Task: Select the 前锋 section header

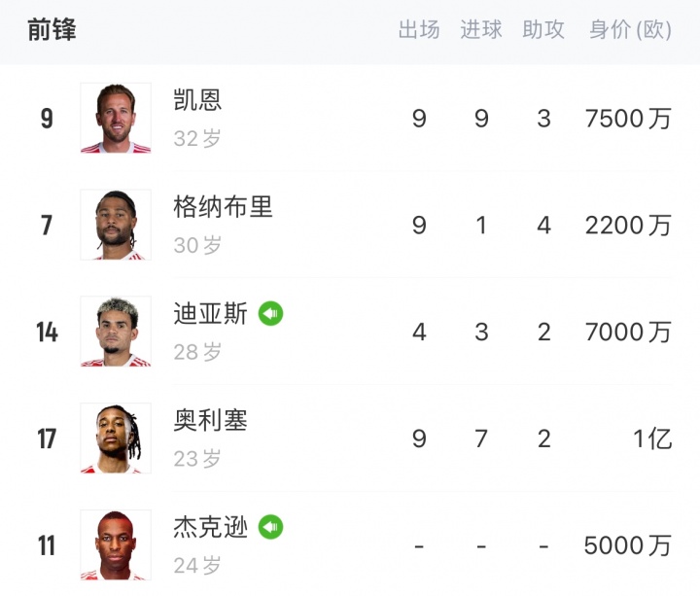Action: 52,30
